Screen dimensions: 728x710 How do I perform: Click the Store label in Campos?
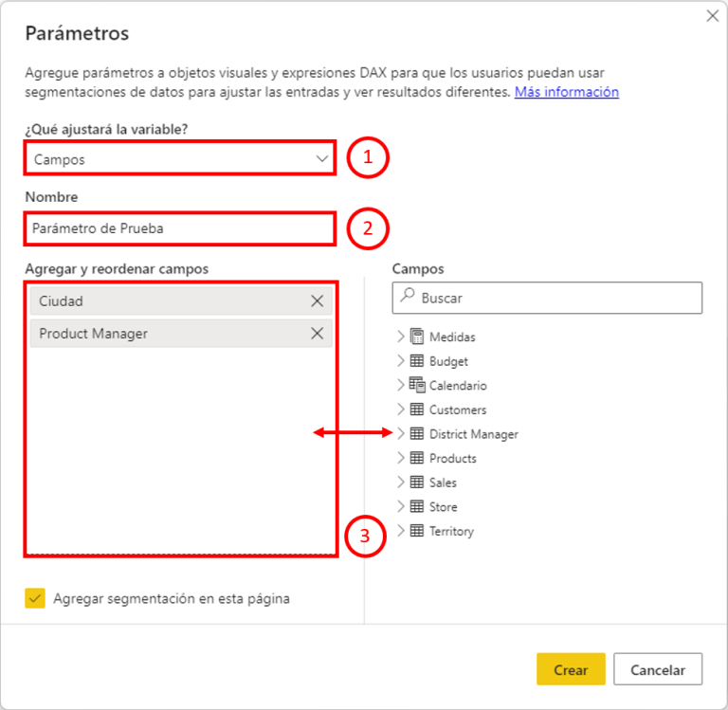coord(443,506)
